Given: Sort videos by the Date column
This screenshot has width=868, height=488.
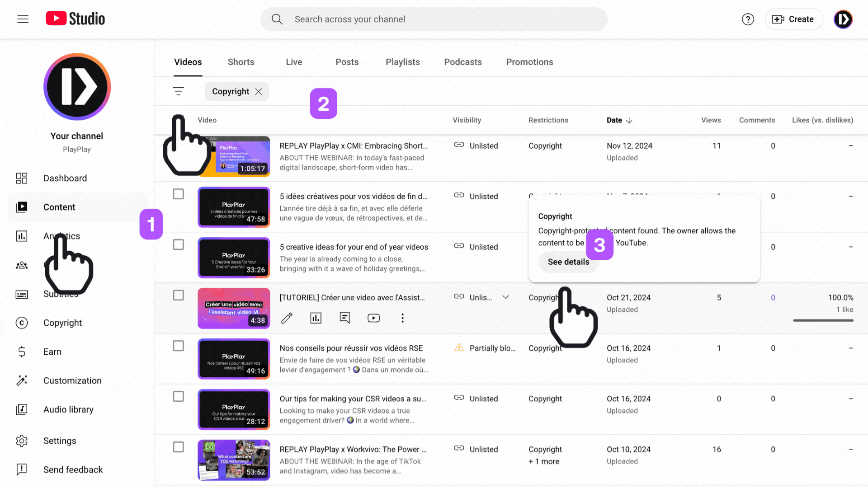Looking at the screenshot, I should 619,120.
